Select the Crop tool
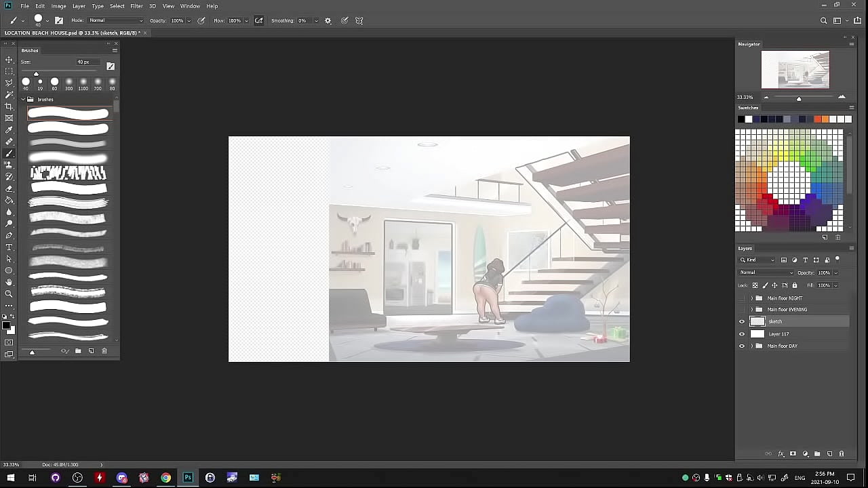The width and height of the screenshot is (868, 488). tap(9, 106)
